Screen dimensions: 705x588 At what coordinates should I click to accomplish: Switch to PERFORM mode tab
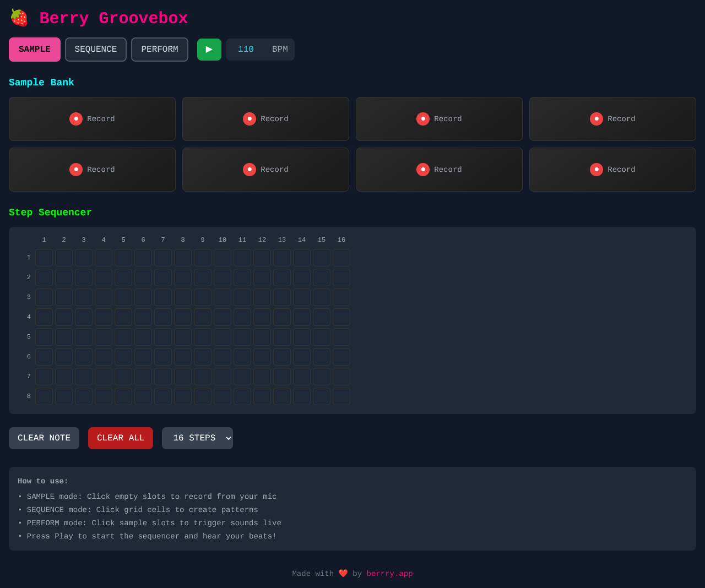[x=160, y=50]
